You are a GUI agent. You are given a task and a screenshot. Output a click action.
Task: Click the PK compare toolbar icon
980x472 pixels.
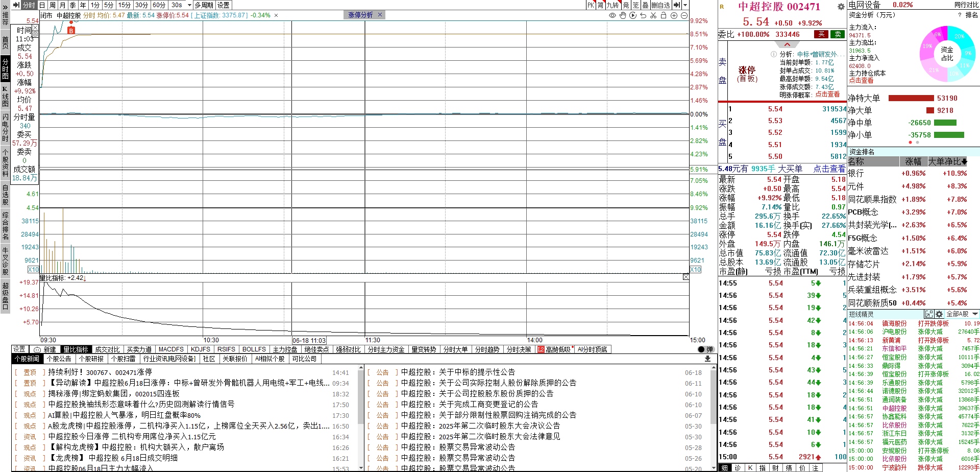tap(591, 5)
